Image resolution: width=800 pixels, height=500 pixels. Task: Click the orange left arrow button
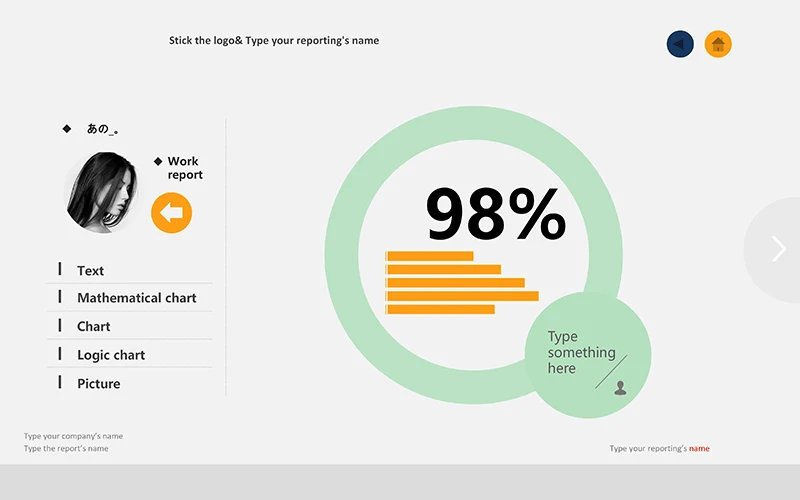pos(171,213)
